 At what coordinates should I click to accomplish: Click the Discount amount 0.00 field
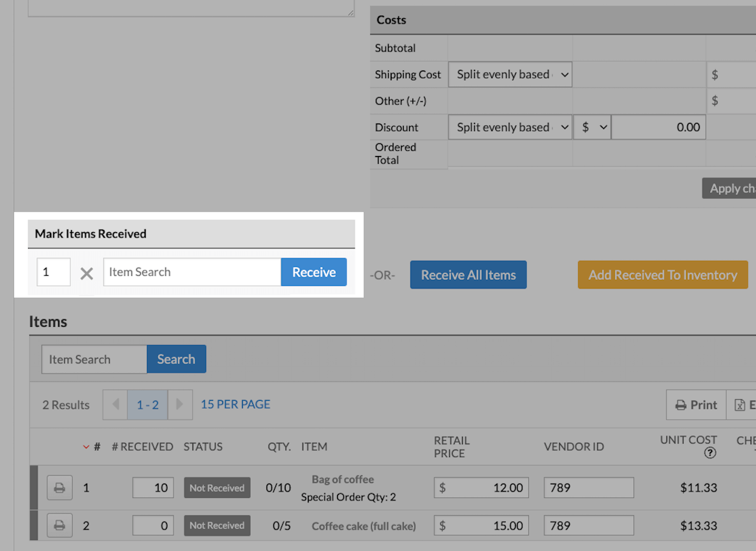coord(658,128)
